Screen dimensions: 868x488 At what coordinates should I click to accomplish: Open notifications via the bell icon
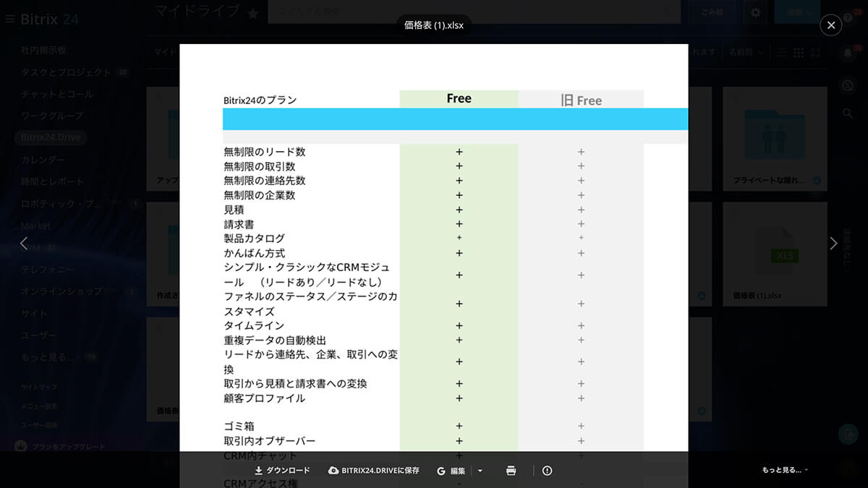point(848,53)
